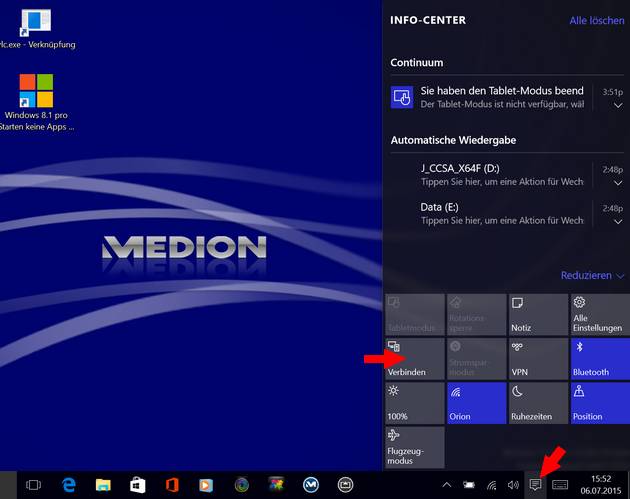Collapse quick actions with Reduzieren
The image size is (630, 499).
(x=592, y=276)
